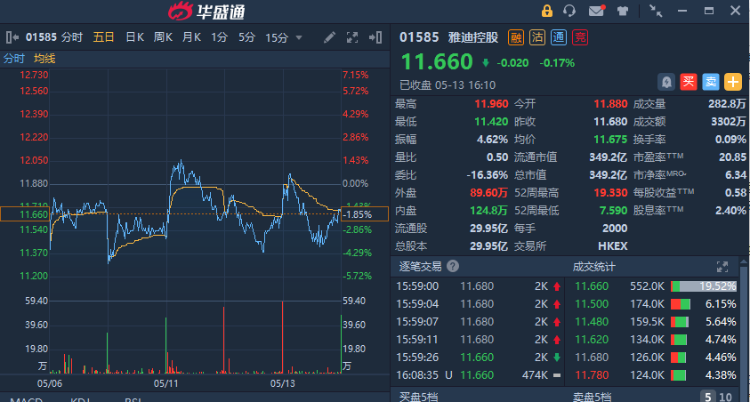The width and height of the screenshot is (750, 402).
Task: Expand chart to full screen icon
Action: click(x=353, y=37)
